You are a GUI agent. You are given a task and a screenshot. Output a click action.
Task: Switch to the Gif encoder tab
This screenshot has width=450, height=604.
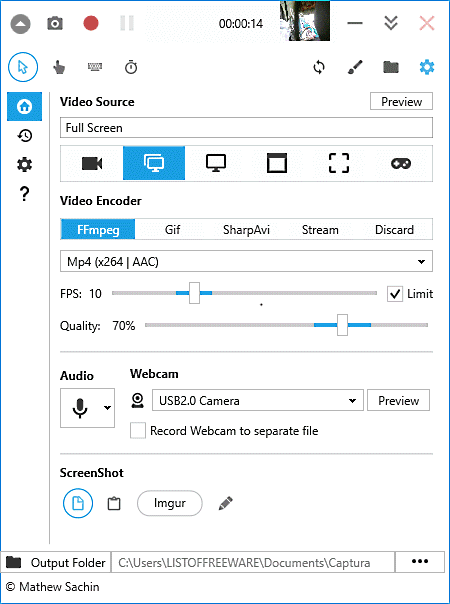(172, 230)
